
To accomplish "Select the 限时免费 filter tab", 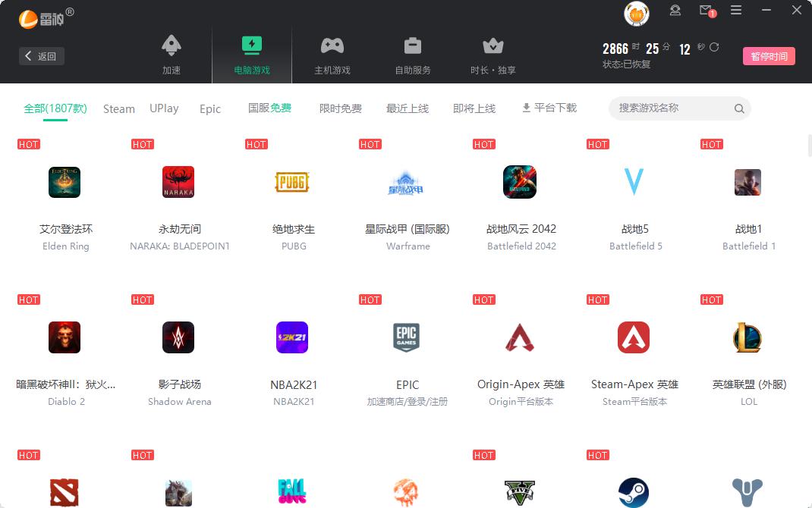I will point(341,108).
